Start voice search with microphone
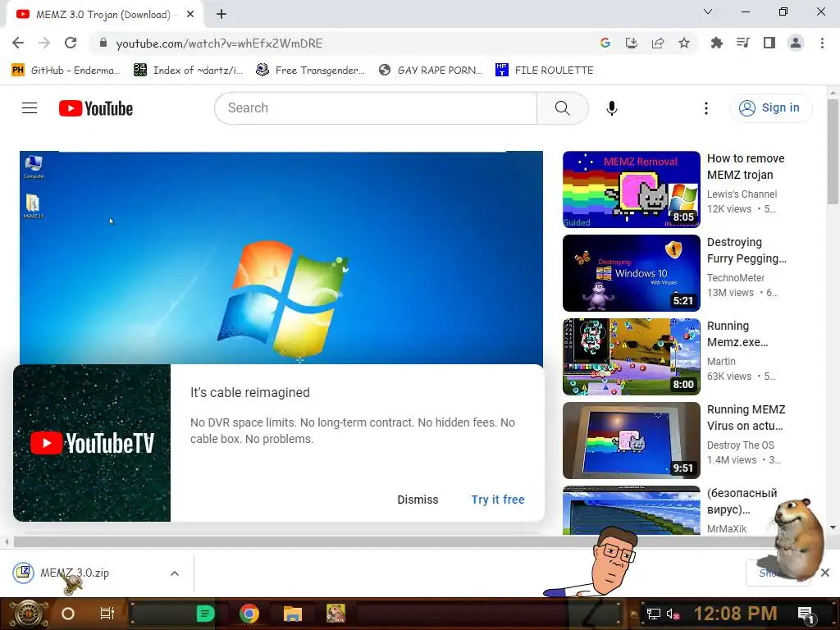Image resolution: width=840 pixels, height=630 pixels. coord(612,108)
